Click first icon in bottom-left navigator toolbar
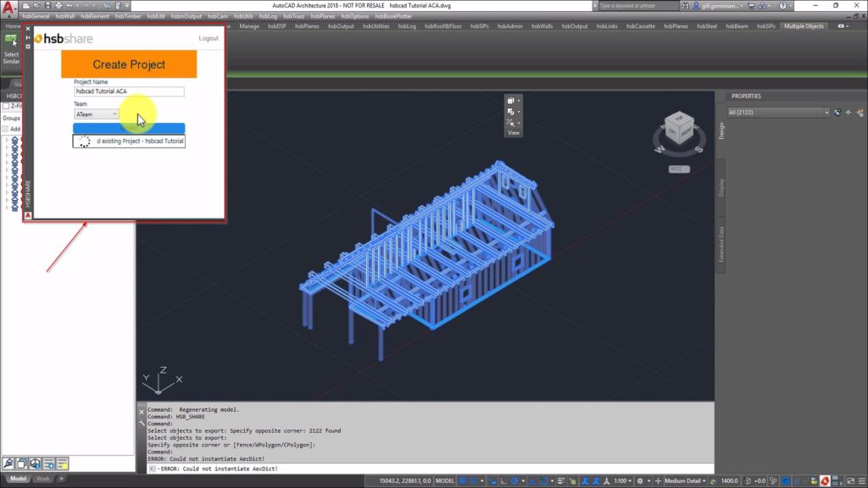The height and width of the screenshot is (488, 868). point(8,463)
